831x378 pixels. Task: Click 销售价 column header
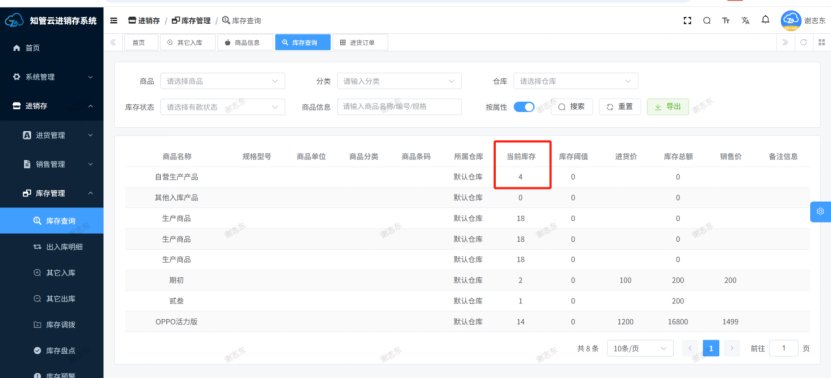730,157
